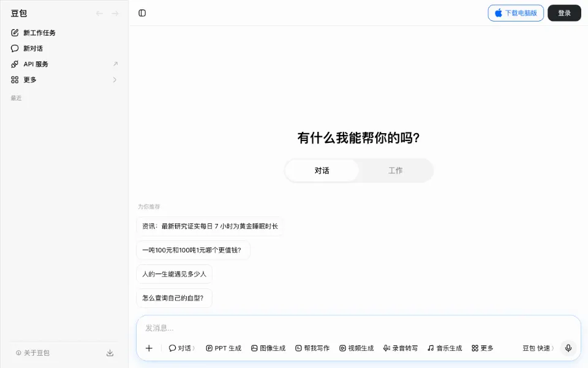Switch to the 对话 tab
The height and width of the screenshot is (368, 588).
click(x=322, y=171)
